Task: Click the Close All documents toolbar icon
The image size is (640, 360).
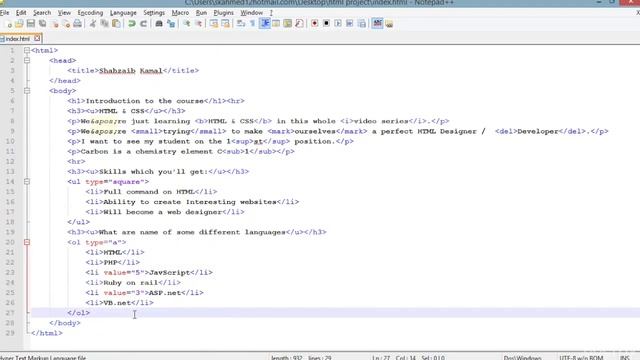Action: pos(66,24)
